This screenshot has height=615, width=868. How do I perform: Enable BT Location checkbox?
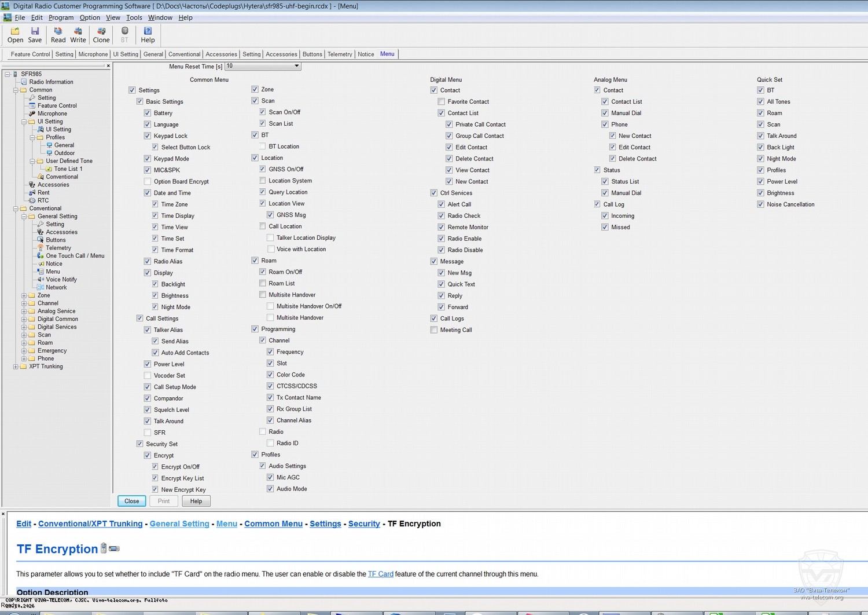263,147
